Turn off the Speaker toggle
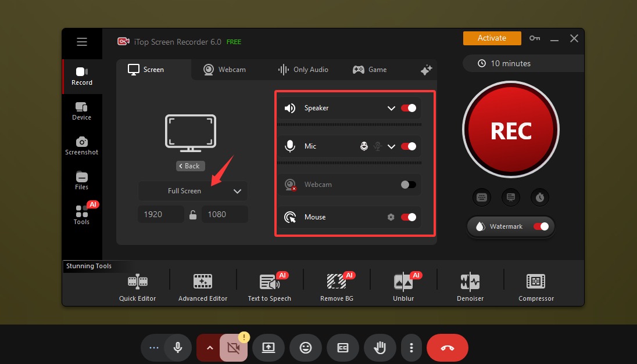The image size is (637, 364). tap(409, 108)
